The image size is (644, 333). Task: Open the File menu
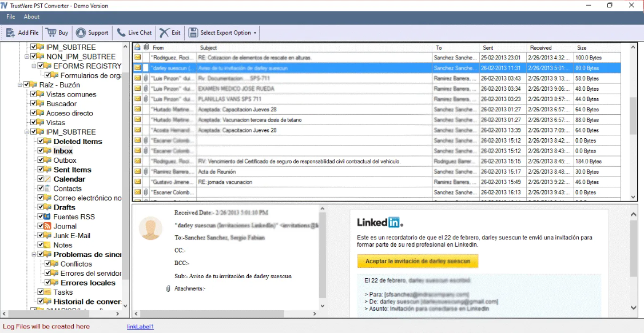(11, 17)
